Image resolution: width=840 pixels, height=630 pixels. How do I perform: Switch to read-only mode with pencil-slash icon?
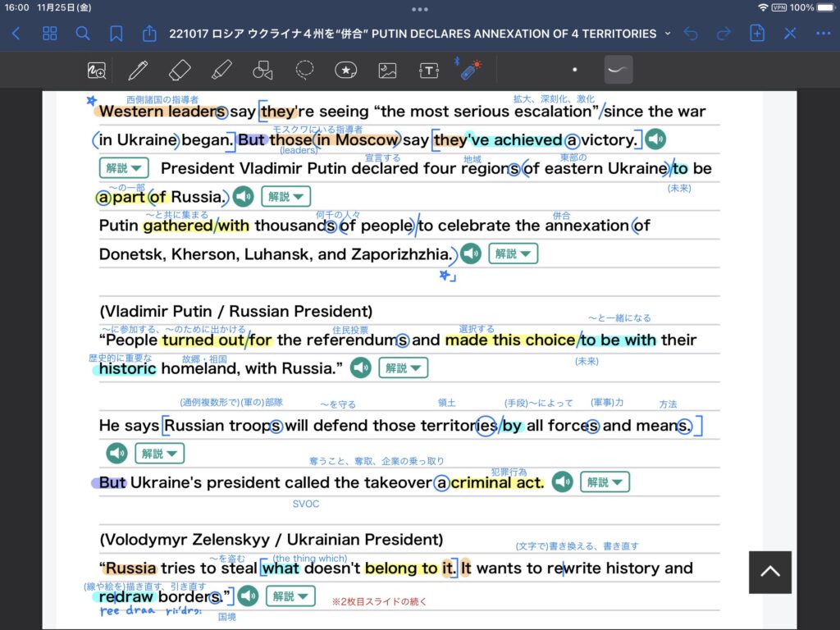[x=790, y=34]
